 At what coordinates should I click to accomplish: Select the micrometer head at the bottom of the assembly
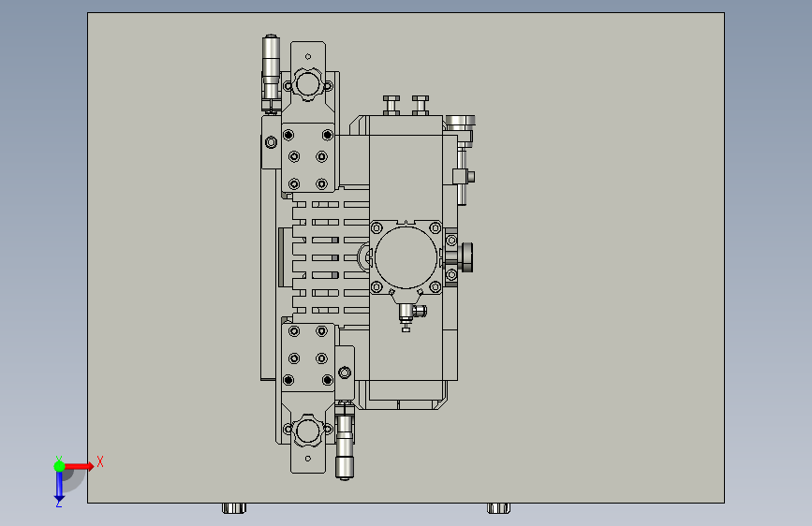click(x=345, y=441)
